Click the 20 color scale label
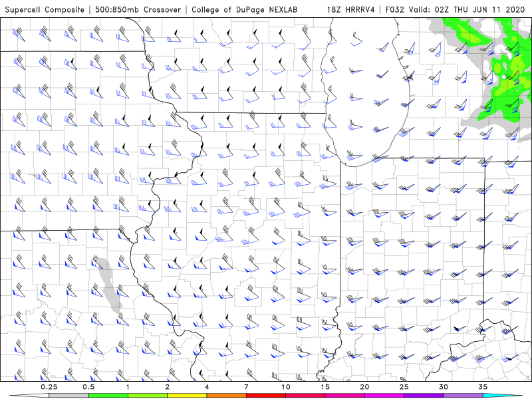Image resolution: width=532 pixels, height=399 pixels. (364, 387)
